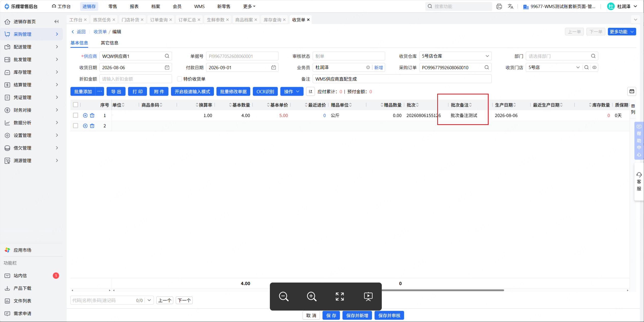Open the tab list chevron at far right
Screen dimensions: 644x322
pos(636,20)
